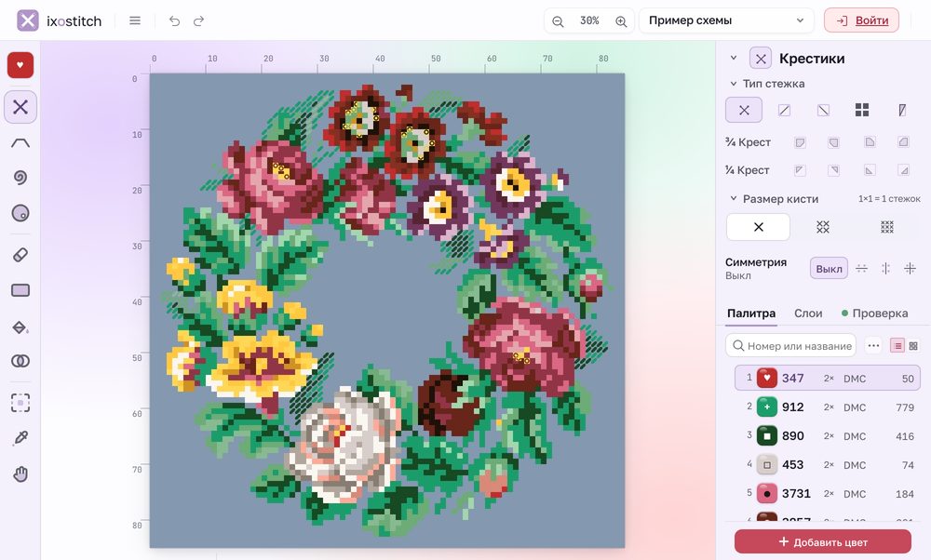Select the backslash half stitch type
Viewport: 931px width, 560px height.
click(823, 110)
